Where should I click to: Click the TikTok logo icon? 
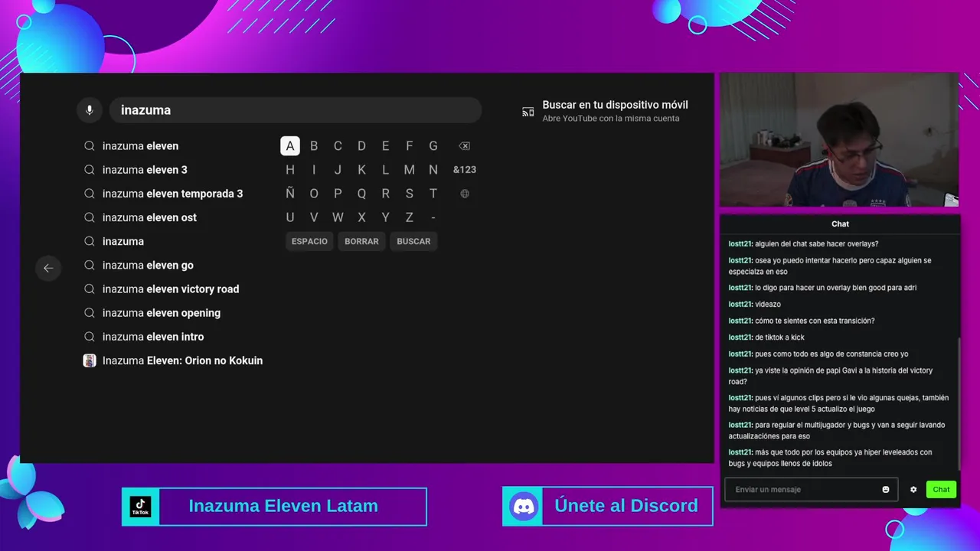coord(140,507)
